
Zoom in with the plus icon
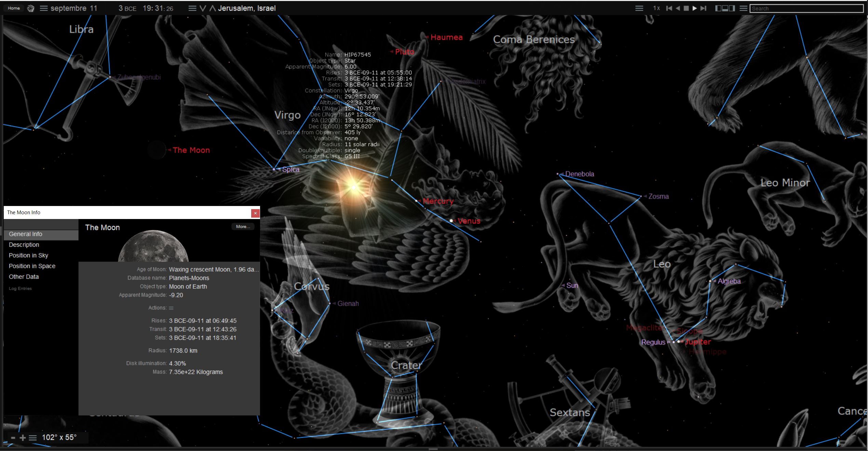pyautogui.click(x=23, y=438)
